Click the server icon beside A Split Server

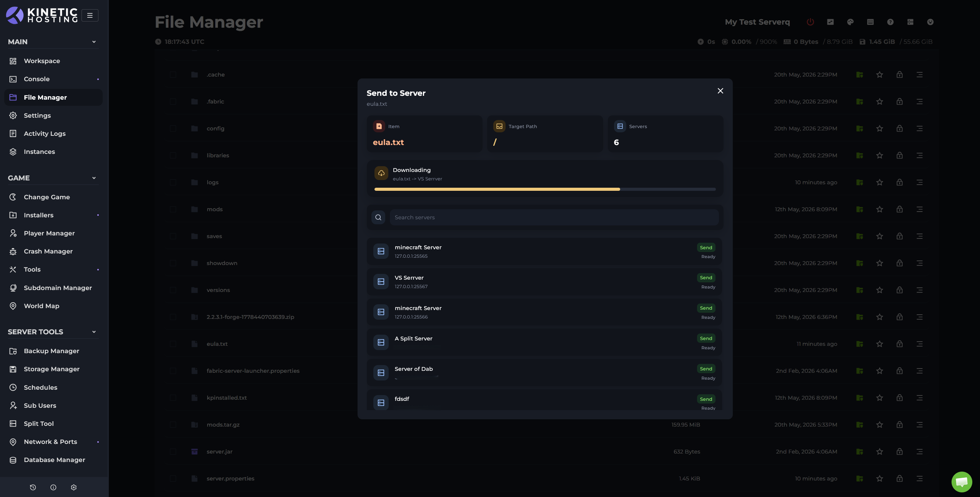tap(381, 342)
